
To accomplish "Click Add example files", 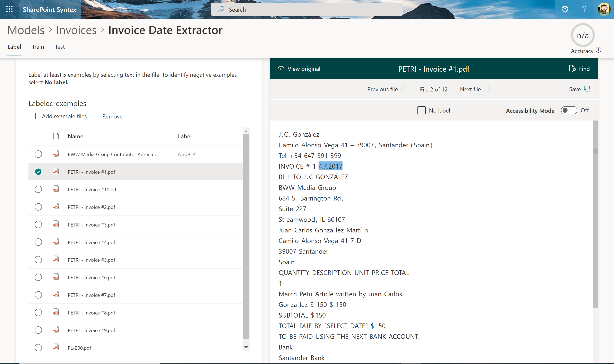I will (59, 116).
